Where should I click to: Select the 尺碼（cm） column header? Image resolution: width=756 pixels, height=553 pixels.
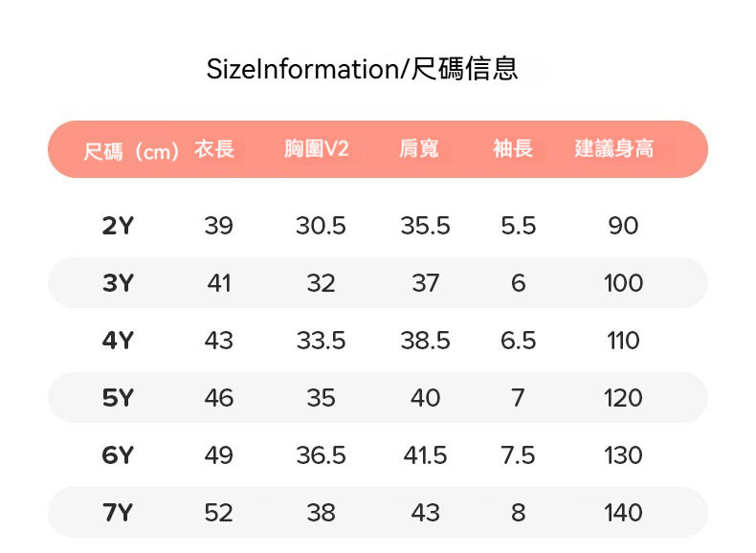(x=131, y=151)
